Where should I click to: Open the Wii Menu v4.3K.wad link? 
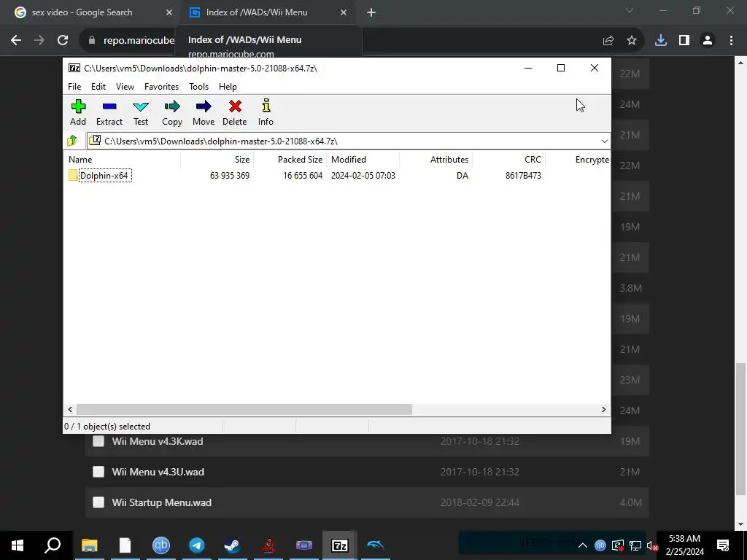coord(158,441)
